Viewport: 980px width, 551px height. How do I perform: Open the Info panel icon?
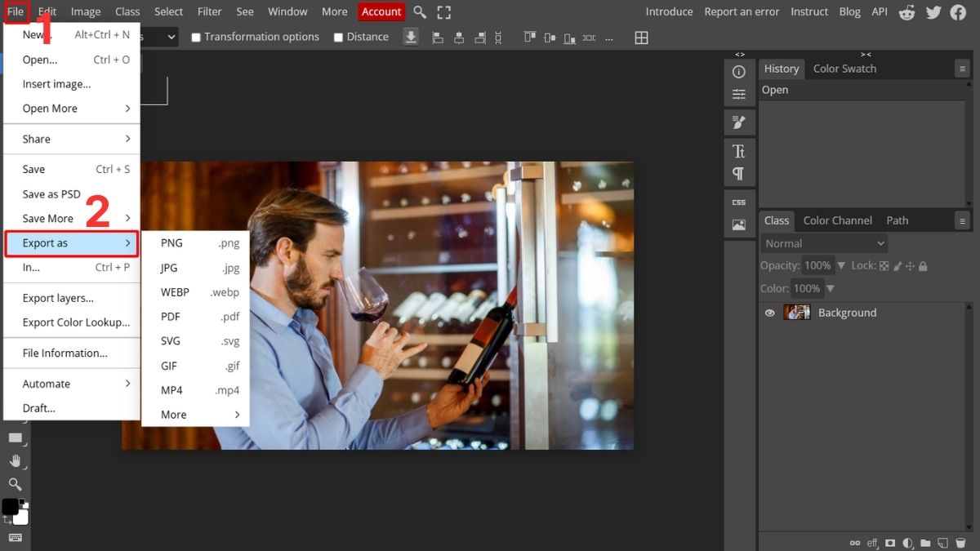click(739, 72)
